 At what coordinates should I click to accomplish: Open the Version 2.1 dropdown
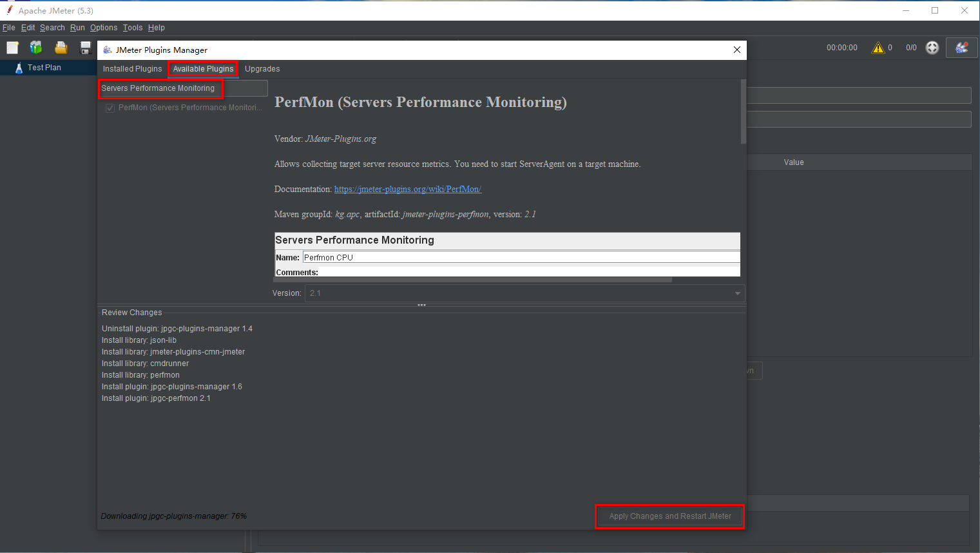pyautogui.click(x=524, y=293)
